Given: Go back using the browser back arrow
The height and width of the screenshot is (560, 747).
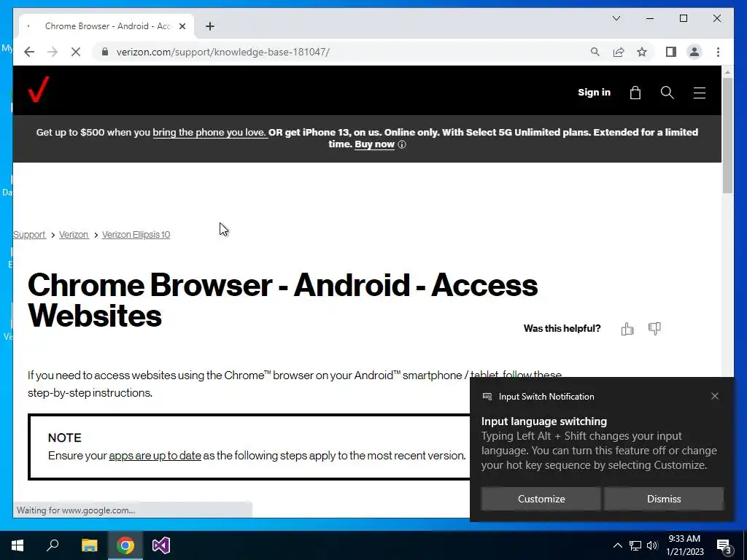Looking at the screenshot, I should (x=29, y=52).
